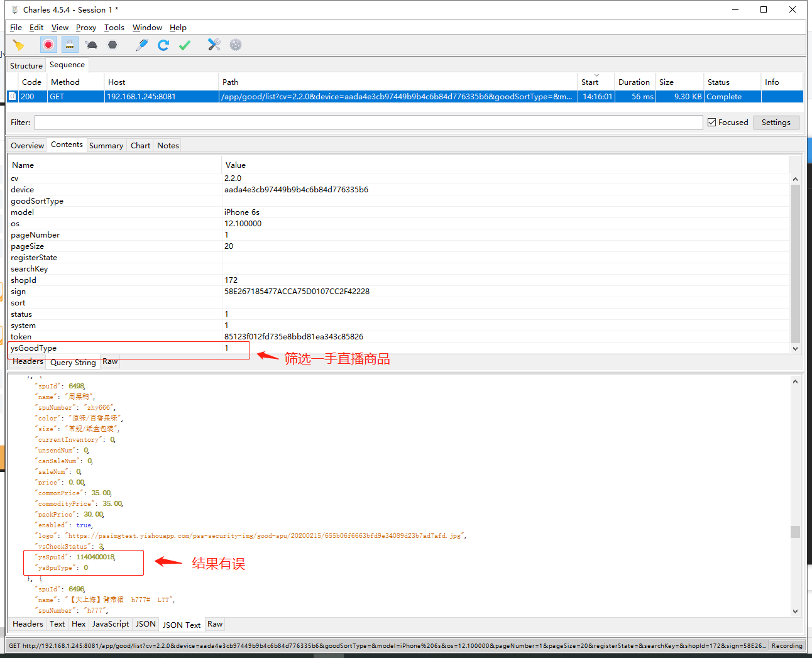Click the Recording status button

pyautogui.click(x=787, y=645)
